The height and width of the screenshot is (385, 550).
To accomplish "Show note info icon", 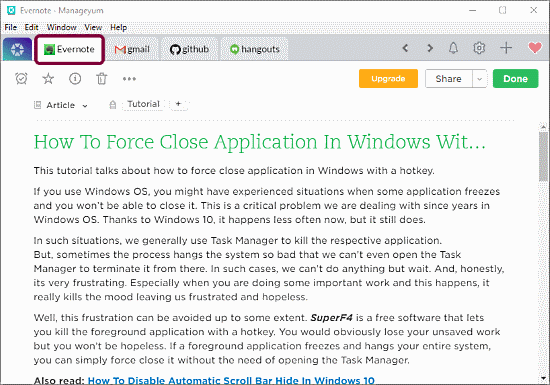I will tap(75, 79).
